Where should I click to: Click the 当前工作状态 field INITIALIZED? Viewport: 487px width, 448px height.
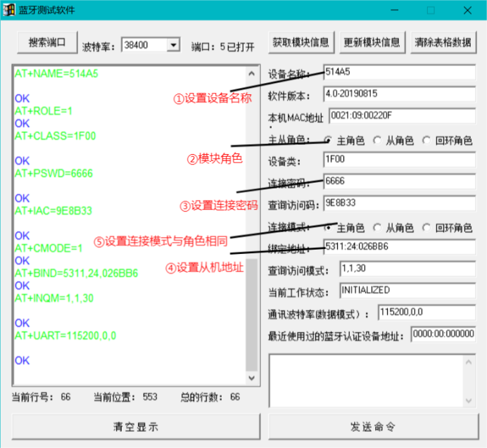click(407, 290)
